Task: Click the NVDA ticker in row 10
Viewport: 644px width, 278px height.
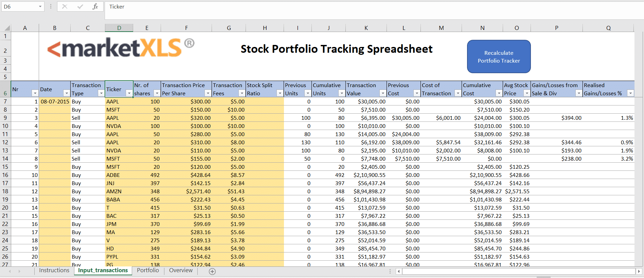Action: click(119, 126)
